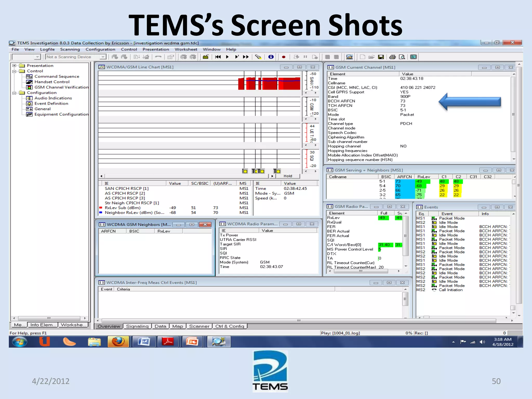Open Event Definition tree item
This screenshot has height=399, width=532.
(51, 103)
